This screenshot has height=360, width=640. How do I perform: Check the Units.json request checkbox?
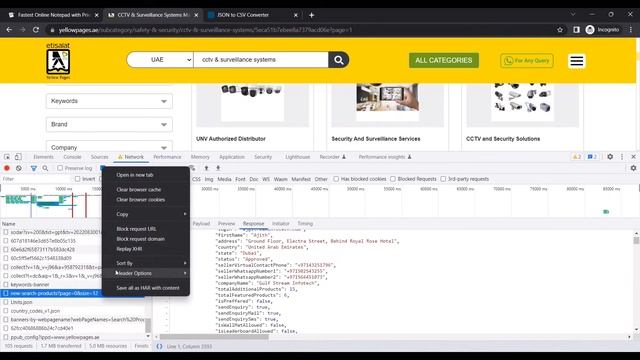pyautogui.click(x=6, y=302)
